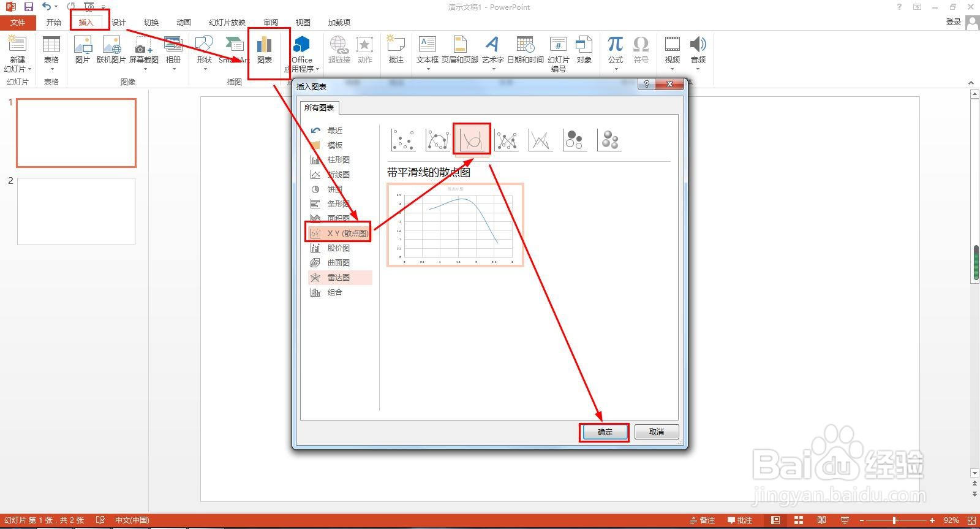The width and height of the screenshot is (980, 529).
Task: Open Office apps (Office 应用程序)
Action: click(x=301, y=53)
